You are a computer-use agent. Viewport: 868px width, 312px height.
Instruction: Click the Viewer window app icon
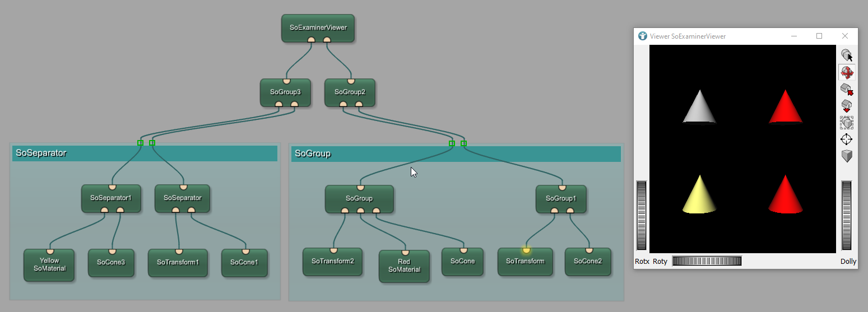pyautogui.click(x=642, y=36)
